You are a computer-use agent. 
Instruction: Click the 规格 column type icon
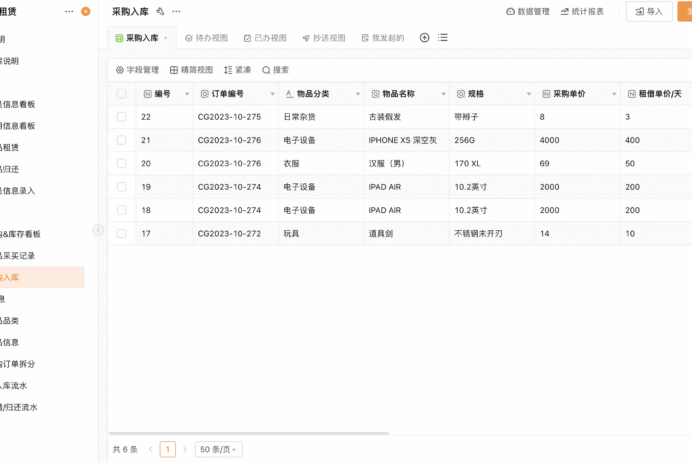click(461, 94)
